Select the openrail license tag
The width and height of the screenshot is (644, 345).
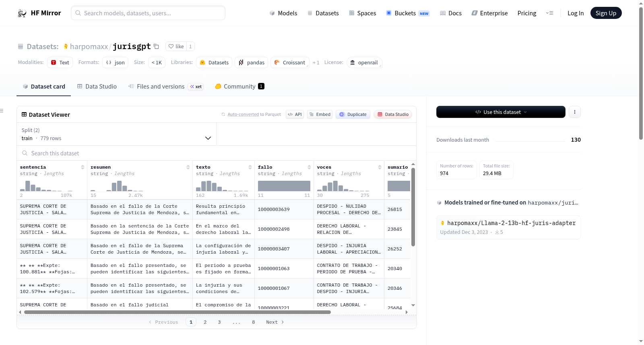(x=364, y=62)
